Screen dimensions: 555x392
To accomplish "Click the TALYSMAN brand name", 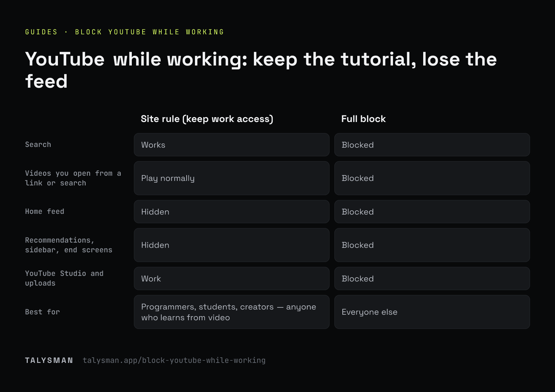I will tap(49, 360).
